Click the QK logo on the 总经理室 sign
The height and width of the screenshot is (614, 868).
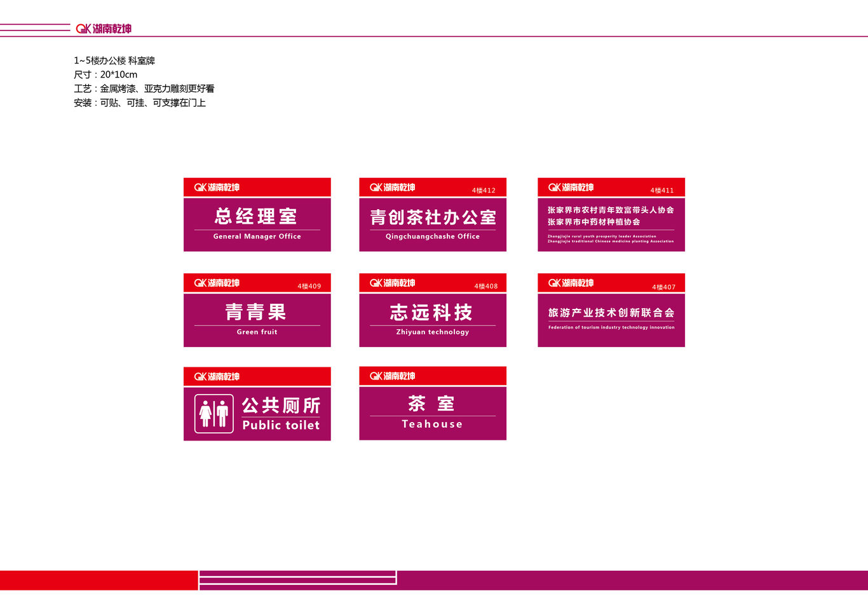217,188
